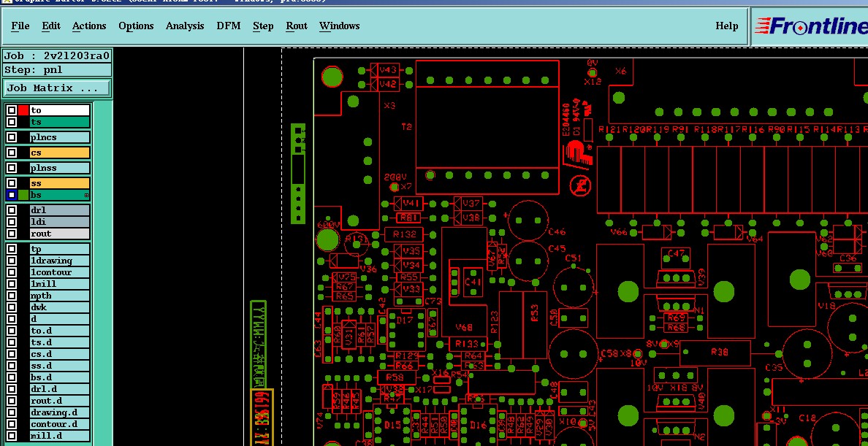This screenshot has width=868, height=446.
Task: Open the File menu
Action: [20, 26]
